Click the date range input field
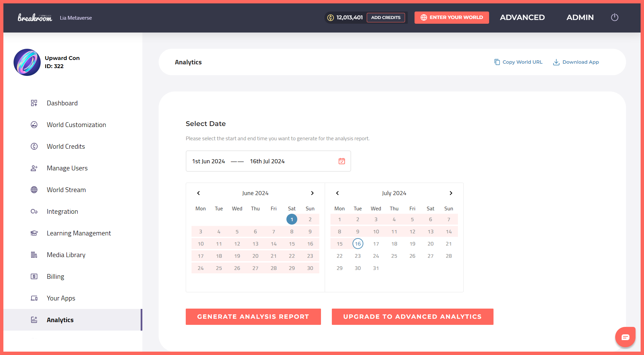 [x=268, y=161]
